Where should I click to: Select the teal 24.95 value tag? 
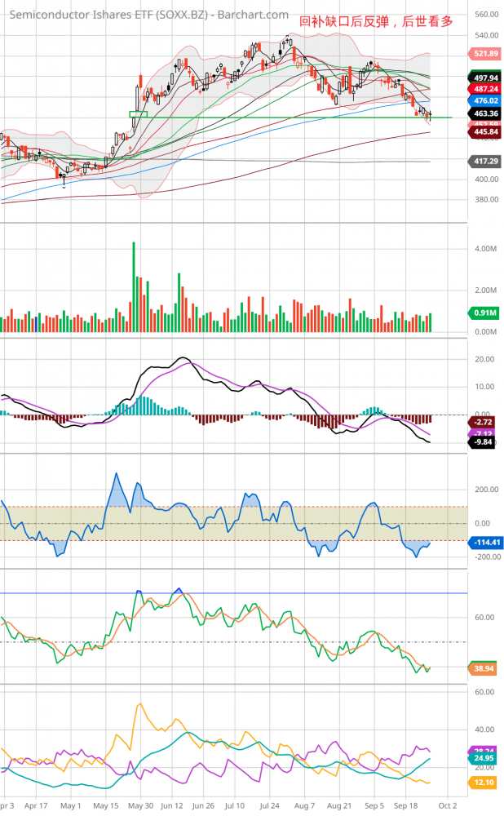tap(484, 758)
